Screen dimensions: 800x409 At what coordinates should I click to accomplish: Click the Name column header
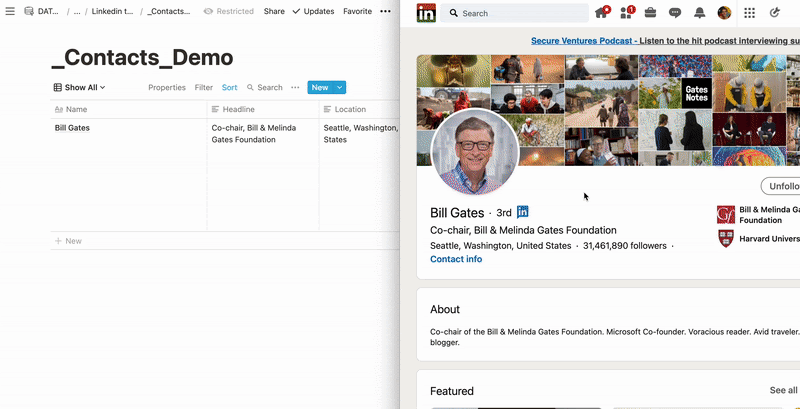pyautogui.click(x=129, y=109)
